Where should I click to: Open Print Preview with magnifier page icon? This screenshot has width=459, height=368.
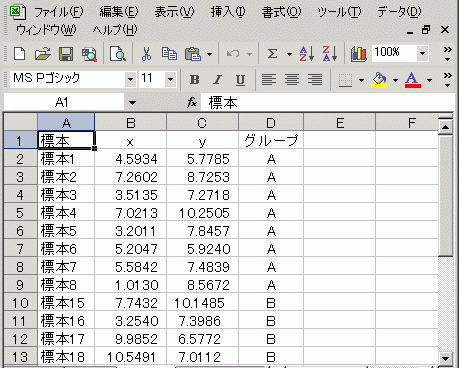click(118, 54)
